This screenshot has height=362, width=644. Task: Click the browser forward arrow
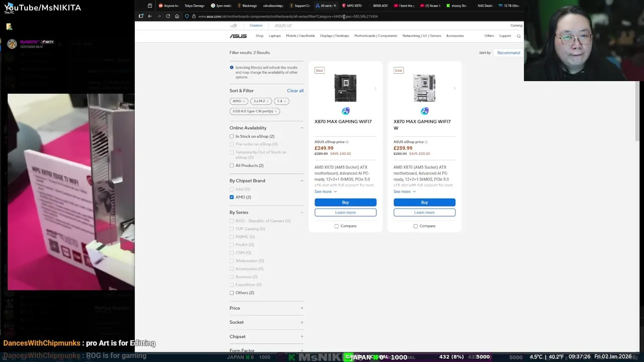[158, 16]
